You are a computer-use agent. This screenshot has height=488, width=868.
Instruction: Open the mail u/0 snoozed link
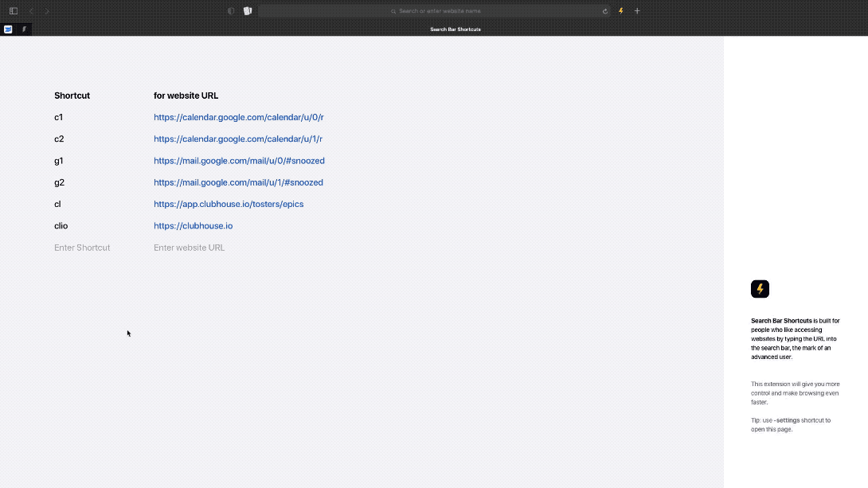pyautogui.click(x=239, y=161)
